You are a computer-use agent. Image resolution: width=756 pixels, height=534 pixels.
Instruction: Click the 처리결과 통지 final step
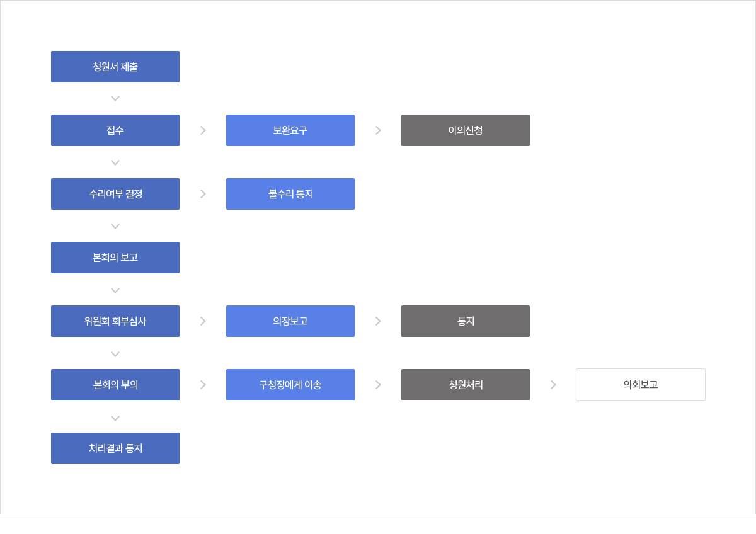point(115,448)
